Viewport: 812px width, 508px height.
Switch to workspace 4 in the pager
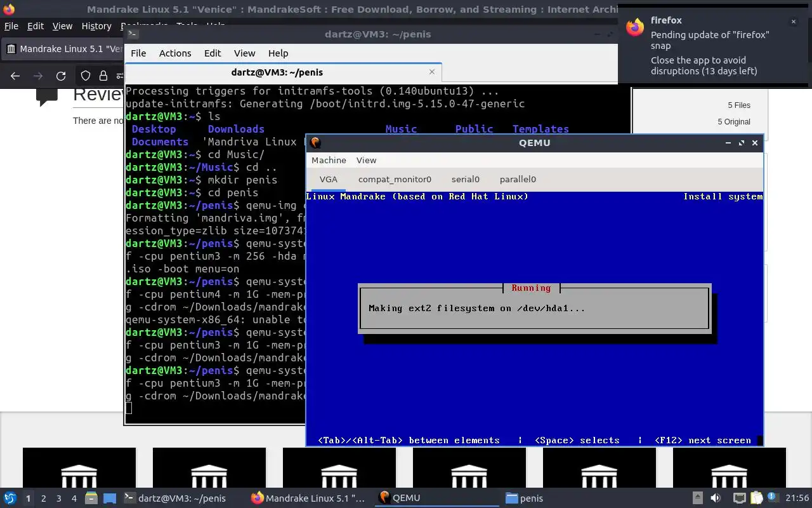pos(74,498)
